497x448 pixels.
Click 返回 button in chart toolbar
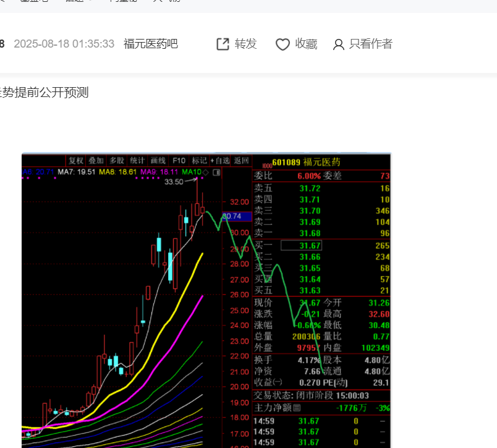click(x=241, y=161)
